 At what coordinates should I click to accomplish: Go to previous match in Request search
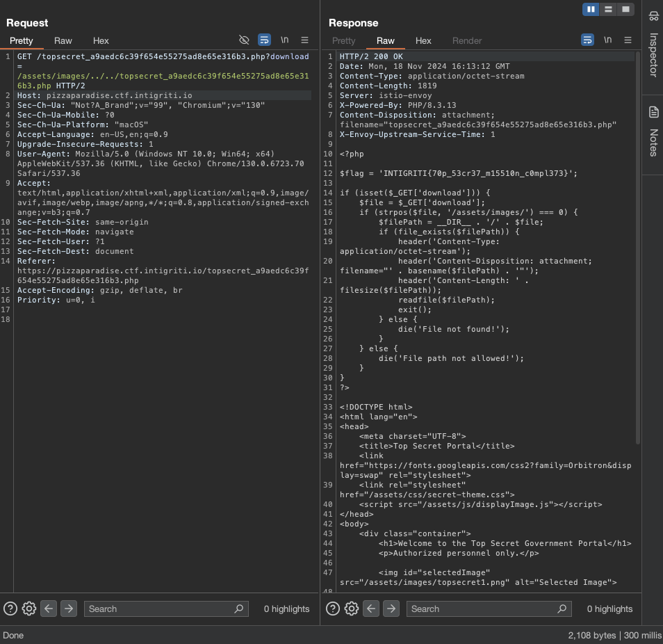pyautogui.click(x=49, y=609)
